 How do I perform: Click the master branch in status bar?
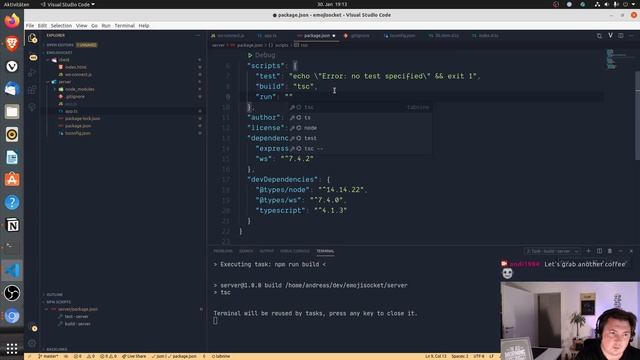48,356
